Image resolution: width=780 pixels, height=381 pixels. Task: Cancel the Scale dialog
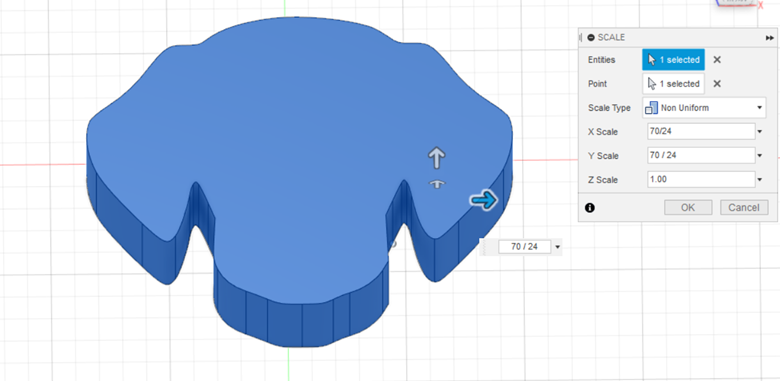[744, 207]
